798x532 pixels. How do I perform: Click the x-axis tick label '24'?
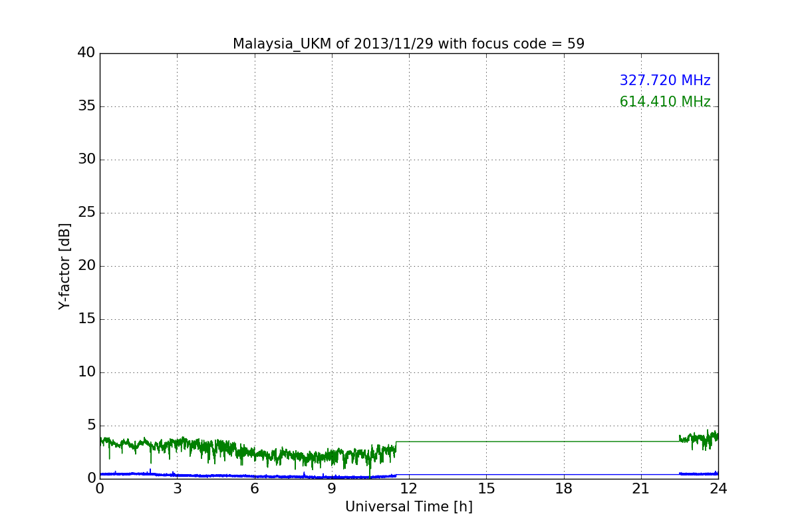(718, 489)
